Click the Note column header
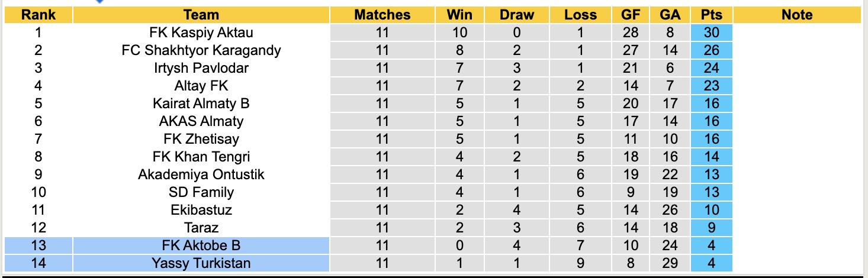 point(797,15)
